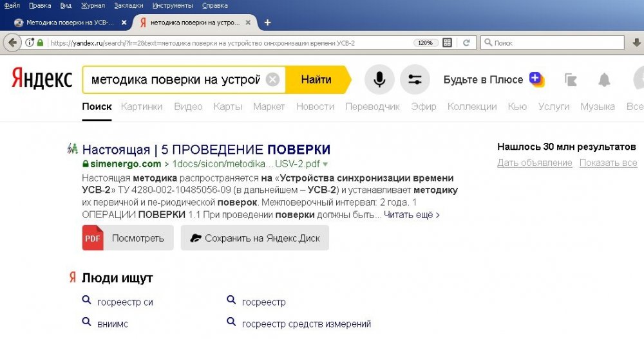644x339 pixels.
Task: Open the Инструменты menu
Action: pyautogui.click(x=173, y=5)
